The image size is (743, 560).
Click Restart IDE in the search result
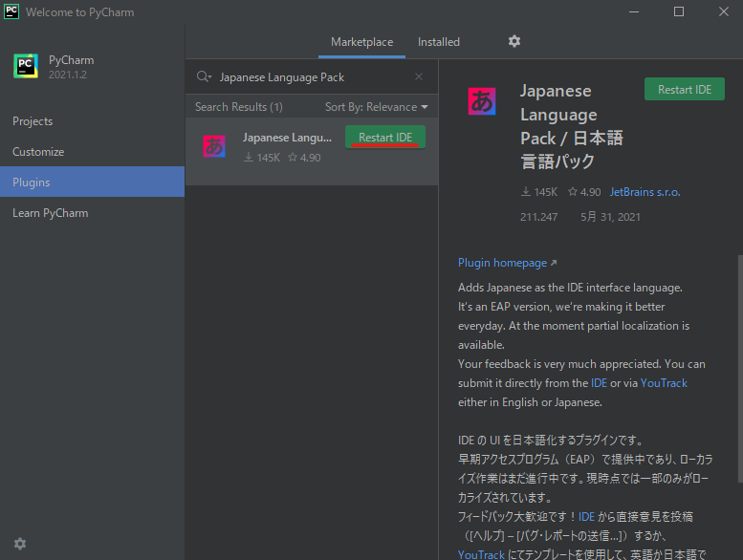pyautogui.click(x=385, y=138)
